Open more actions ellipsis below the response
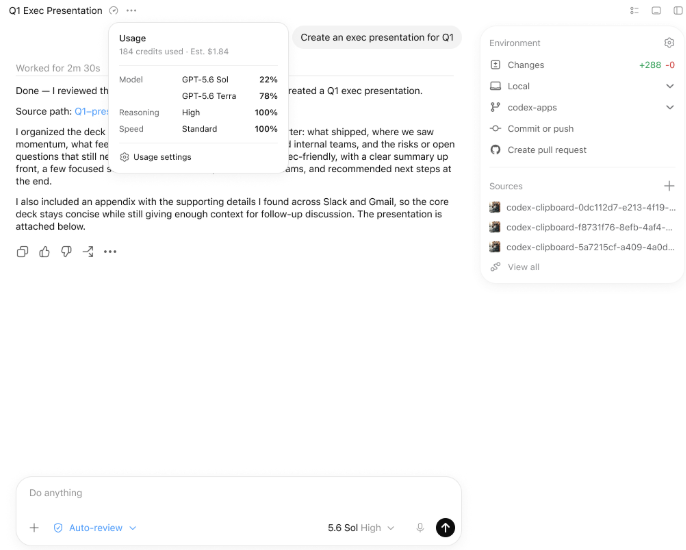Viewport: 686px width, 550px height. tap(110, 252)
